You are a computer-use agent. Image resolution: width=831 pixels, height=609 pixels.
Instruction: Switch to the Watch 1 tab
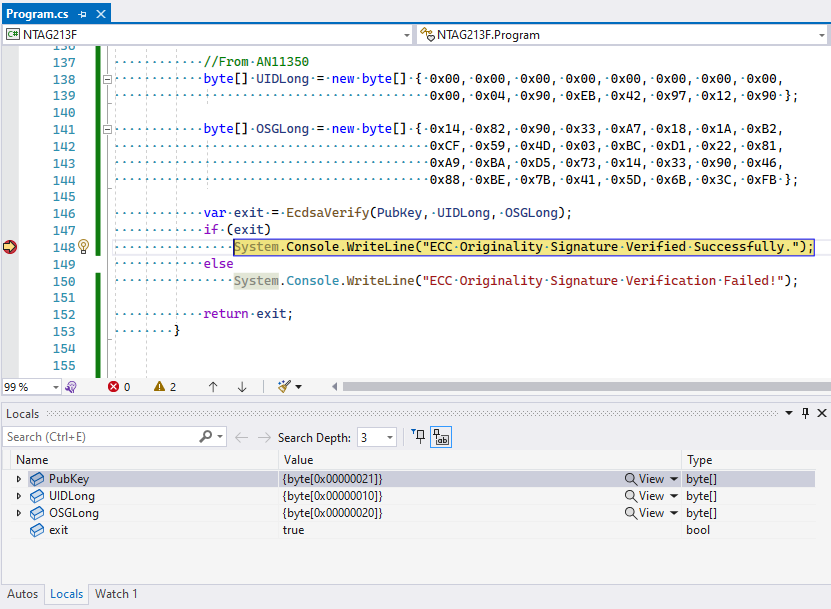pos(115,594)
